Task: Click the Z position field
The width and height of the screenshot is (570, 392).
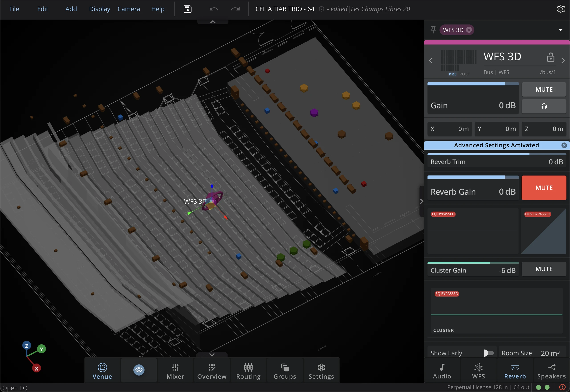Action: tap(544, 129)
